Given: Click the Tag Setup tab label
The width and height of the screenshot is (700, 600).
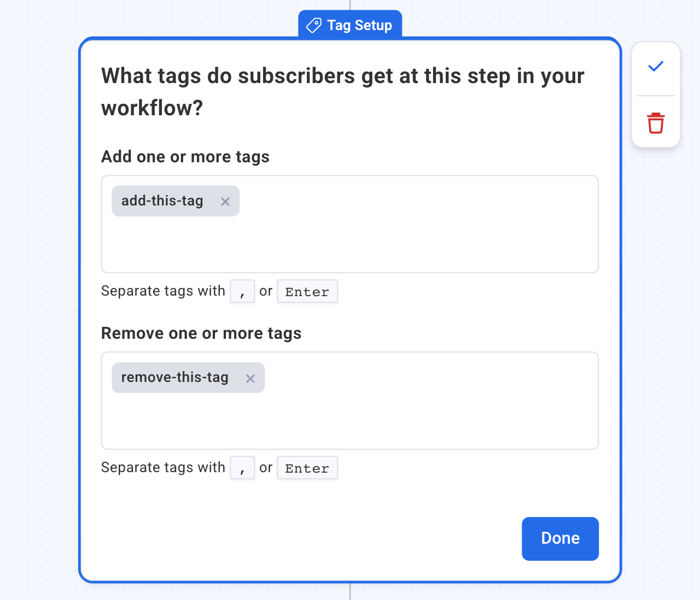Looking at the screenshot, I should point(359,26).
